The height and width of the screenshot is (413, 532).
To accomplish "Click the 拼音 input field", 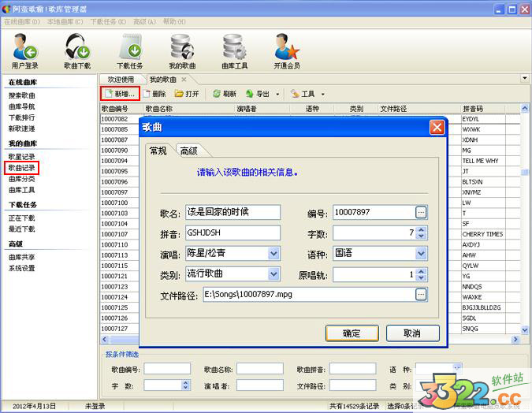I will (x=233, y=233).
